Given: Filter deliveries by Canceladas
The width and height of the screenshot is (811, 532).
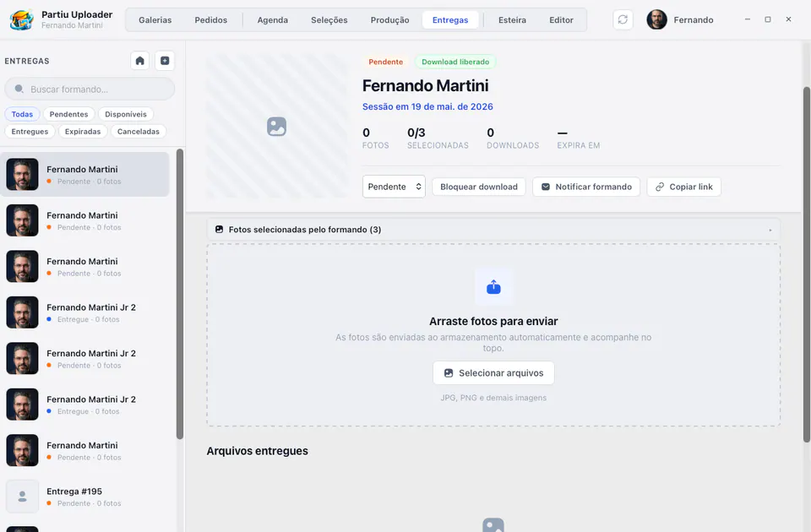Looking at the screenshot, I should 138,132.
